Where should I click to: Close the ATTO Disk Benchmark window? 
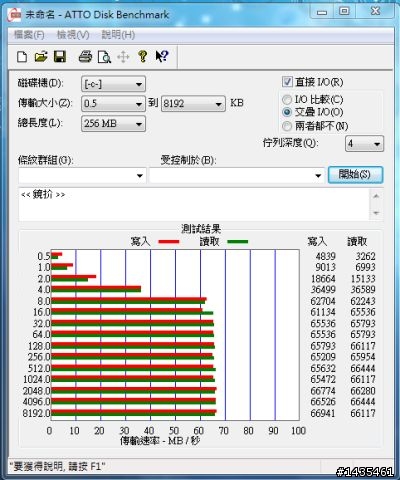[x=375, y=12]
